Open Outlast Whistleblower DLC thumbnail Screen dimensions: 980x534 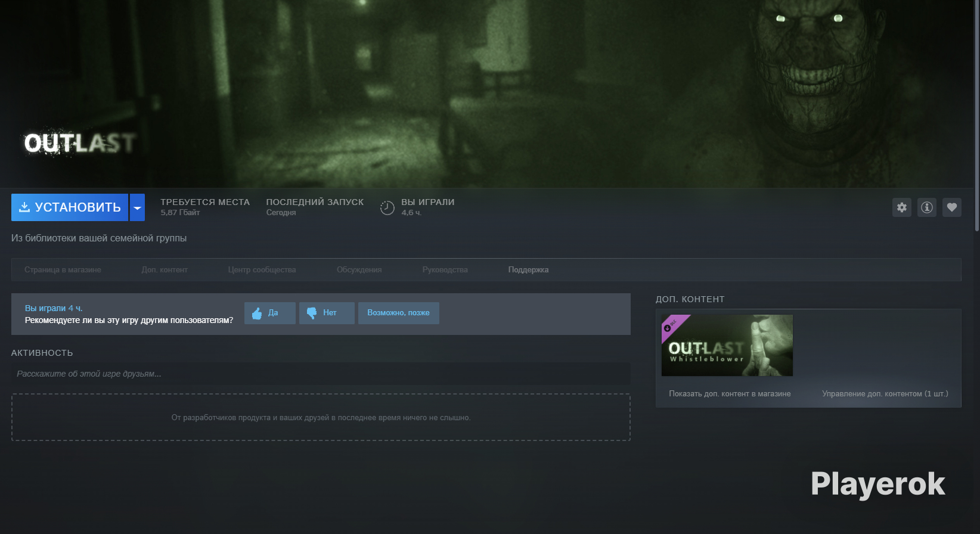tap(727, 346)
